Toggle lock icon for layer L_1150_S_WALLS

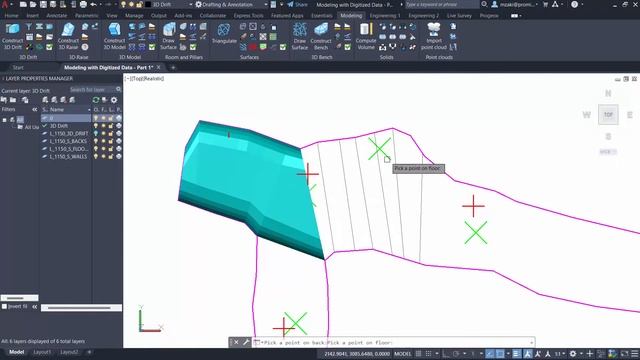pos(111,157)
